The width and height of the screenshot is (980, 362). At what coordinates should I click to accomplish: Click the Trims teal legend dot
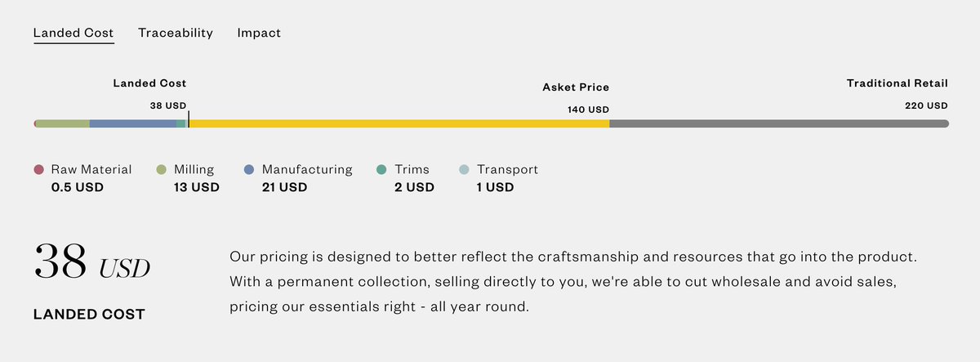pyautogui.click(x=381, y=170)
